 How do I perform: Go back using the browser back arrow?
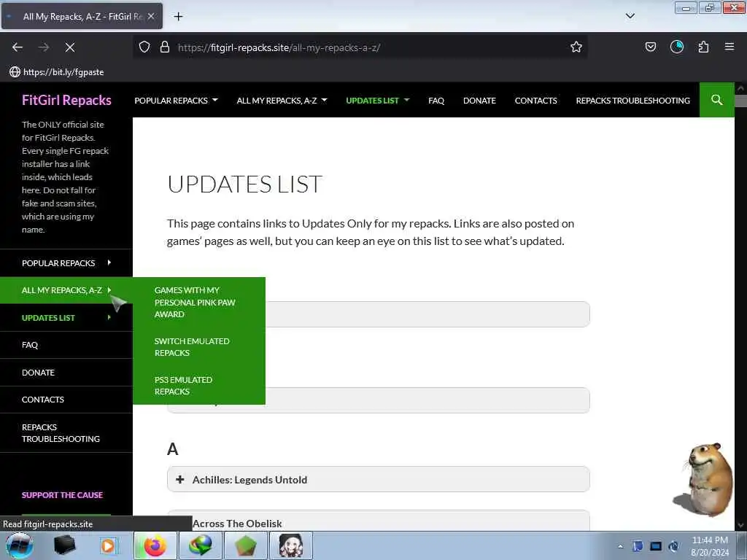18,47
